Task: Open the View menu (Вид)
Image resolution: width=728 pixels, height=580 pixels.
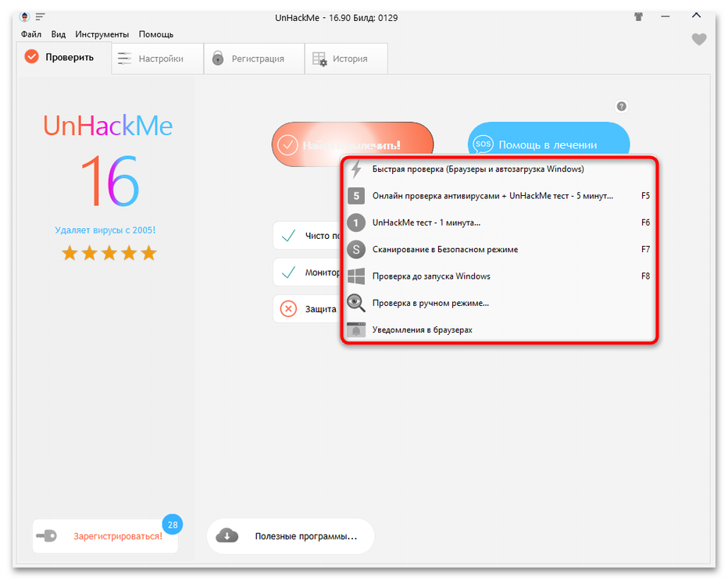Action: coord(58,34)
